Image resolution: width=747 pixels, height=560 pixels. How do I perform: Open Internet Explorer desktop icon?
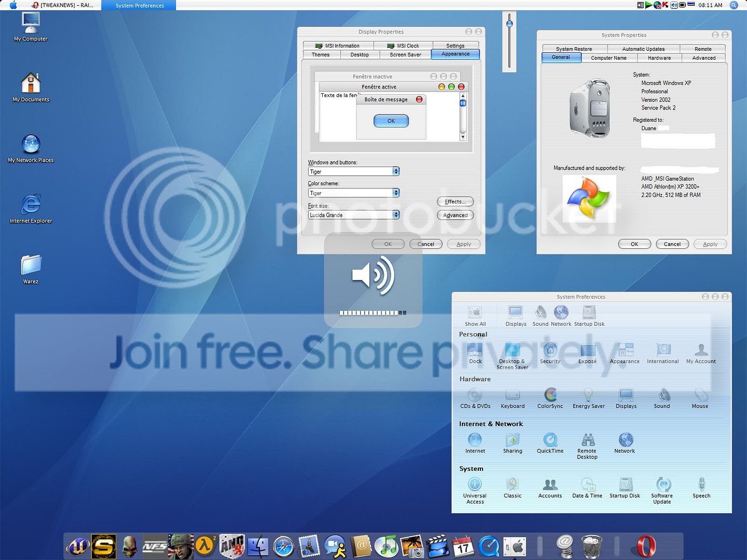coord(31,208)
